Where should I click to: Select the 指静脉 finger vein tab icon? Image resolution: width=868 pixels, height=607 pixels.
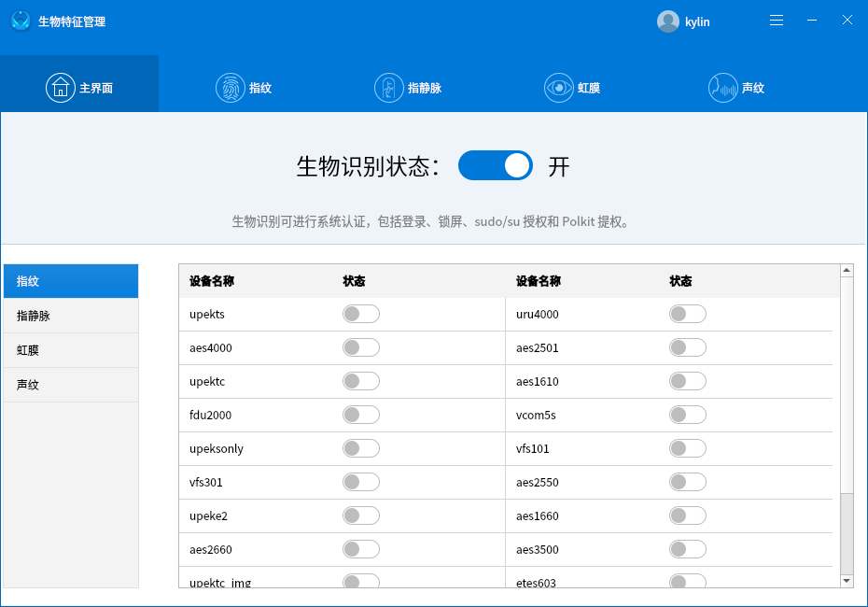click(x=391, y=87)
